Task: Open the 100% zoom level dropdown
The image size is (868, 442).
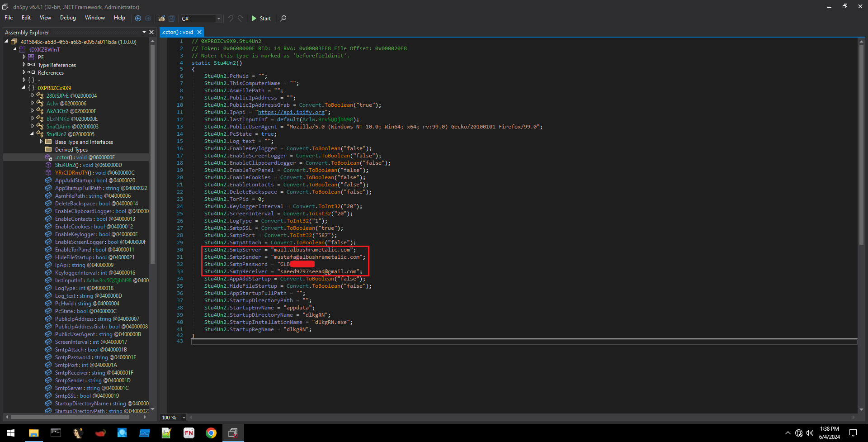Action: [184, 418]
